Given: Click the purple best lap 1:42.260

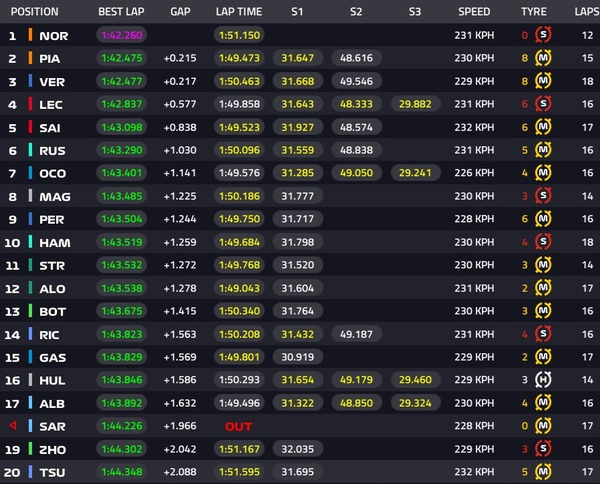Looking at the screenshot, I should (x=122, y=35).
